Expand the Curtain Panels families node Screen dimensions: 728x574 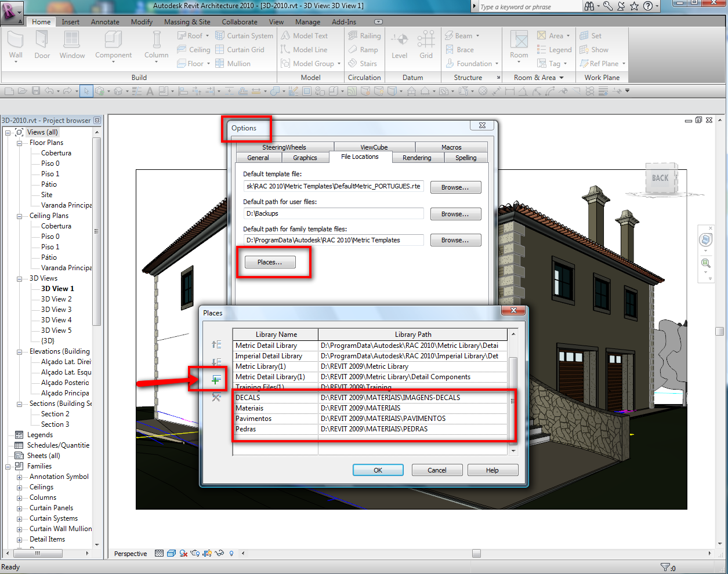(19, 508)
